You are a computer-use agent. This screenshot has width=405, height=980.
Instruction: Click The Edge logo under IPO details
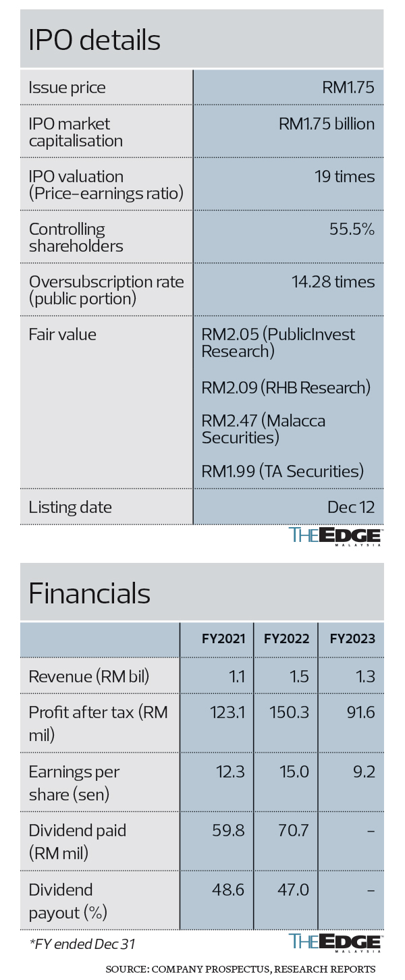point(336,537)
